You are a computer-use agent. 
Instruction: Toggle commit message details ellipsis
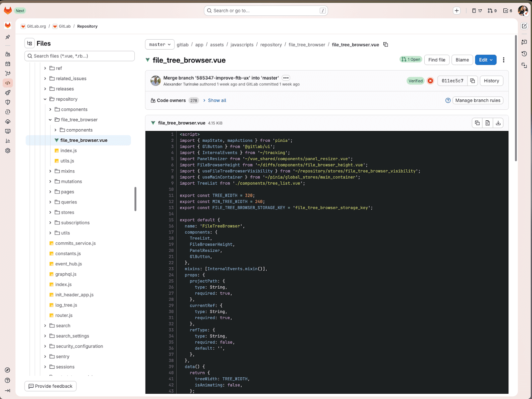coord(286,78)
